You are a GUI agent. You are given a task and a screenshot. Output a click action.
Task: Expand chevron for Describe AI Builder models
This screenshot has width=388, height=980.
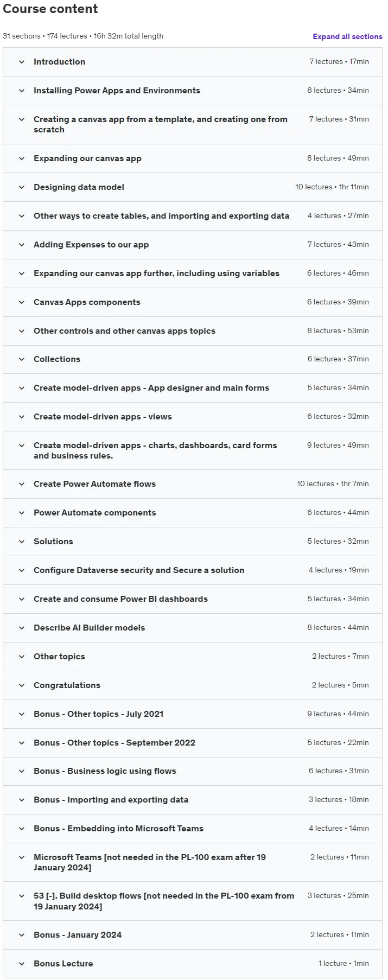[x=22, y=628]
